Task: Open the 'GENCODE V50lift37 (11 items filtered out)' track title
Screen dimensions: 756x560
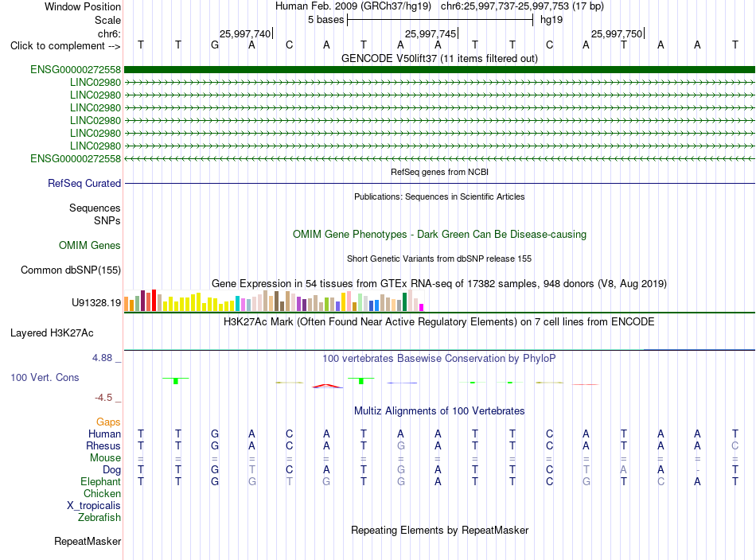Action: coord(439,58)
